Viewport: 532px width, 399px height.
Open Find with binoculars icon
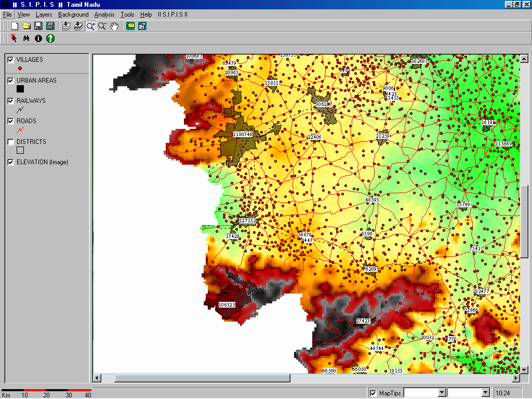[26, 38]
